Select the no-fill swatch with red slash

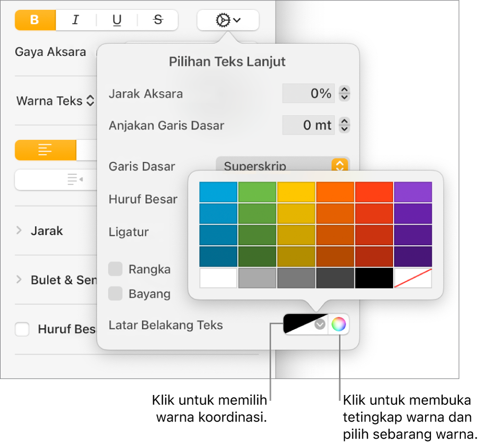(413, 278)
